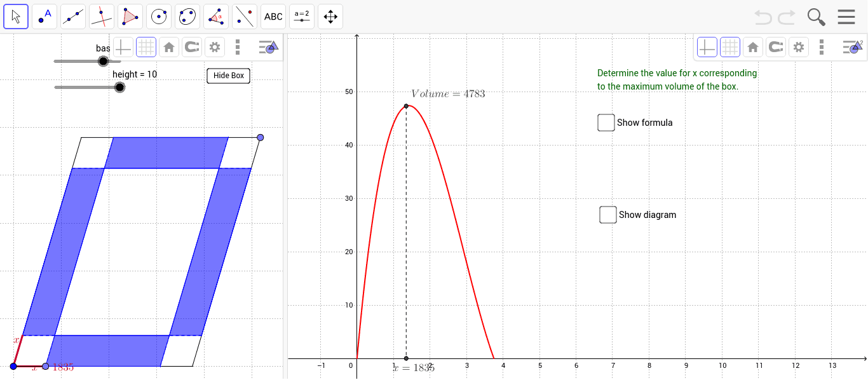Select the Perpendicular Line tool
The image size is (868, 380).
click(x=101, y=17)
